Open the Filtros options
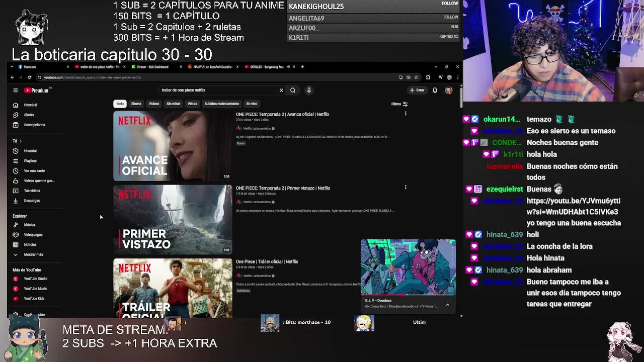 (x=399, y=104)
